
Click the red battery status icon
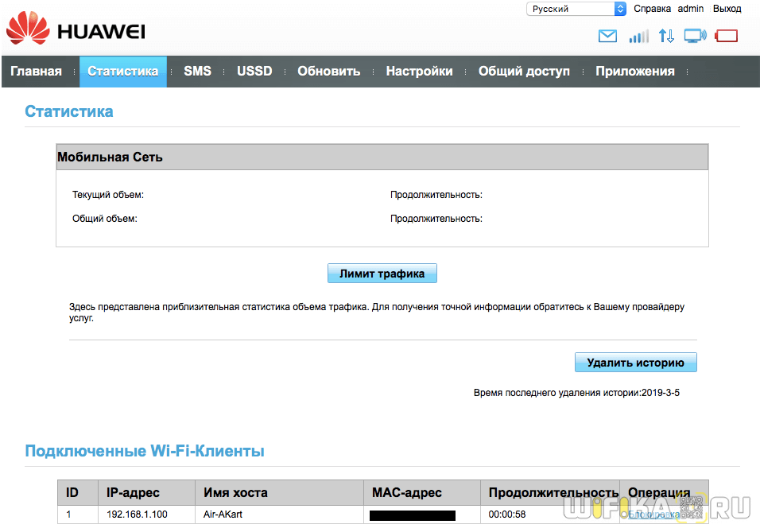727,36
